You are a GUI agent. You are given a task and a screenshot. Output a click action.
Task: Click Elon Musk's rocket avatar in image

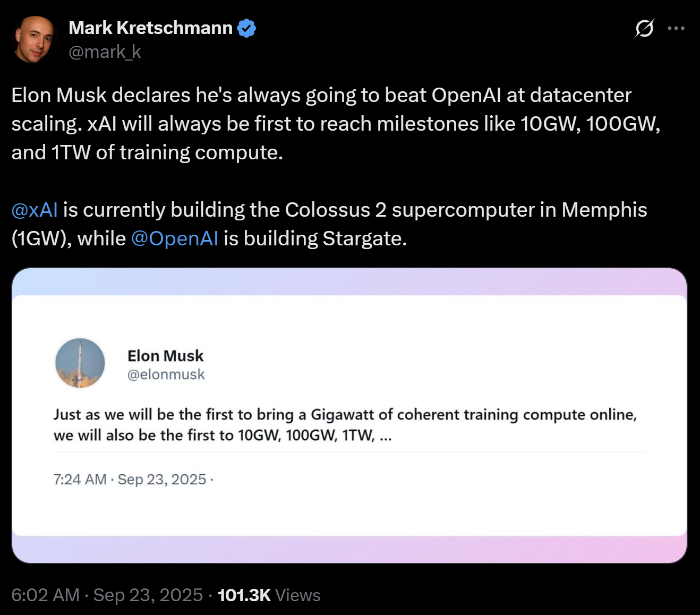tap(80, 363)
